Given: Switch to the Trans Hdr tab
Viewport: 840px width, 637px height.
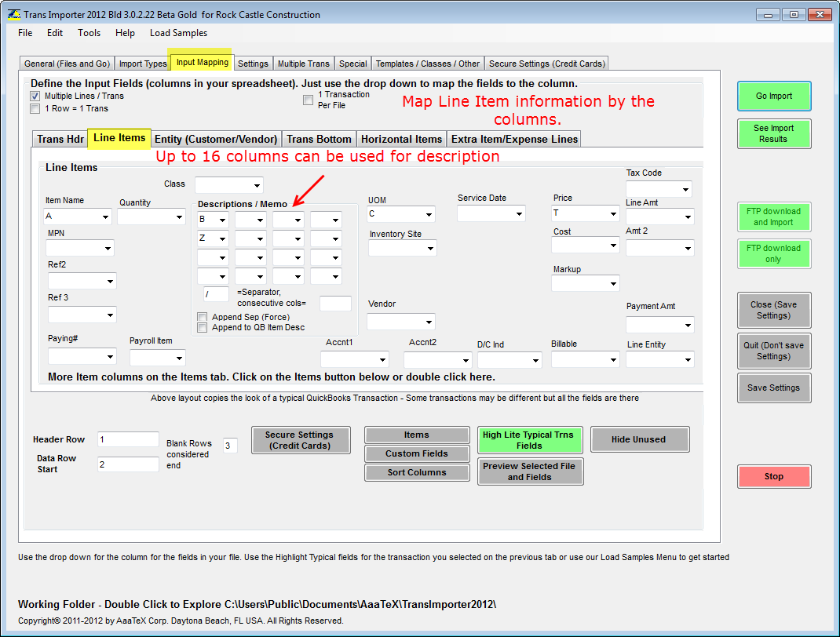Looking at the screenshot, I should point(60,139).
